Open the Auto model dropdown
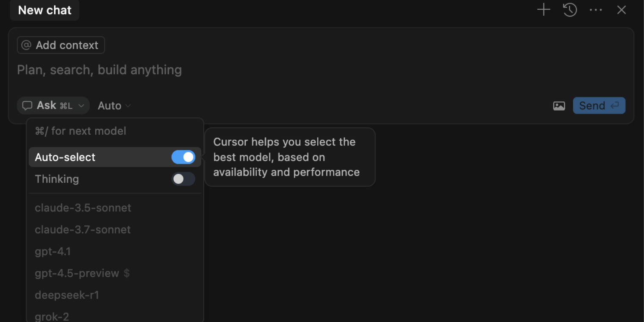 point(114,106)
